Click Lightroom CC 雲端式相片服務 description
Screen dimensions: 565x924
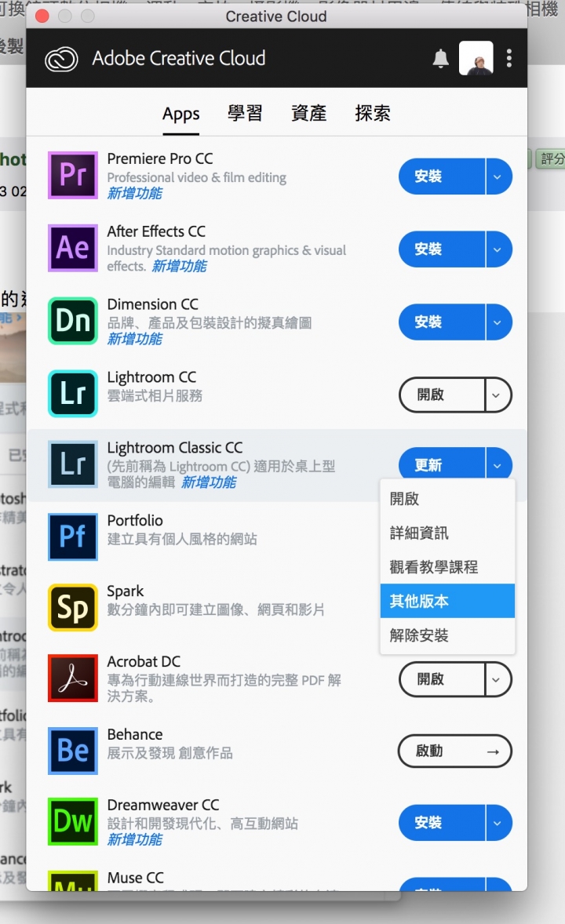click(155, 395)
